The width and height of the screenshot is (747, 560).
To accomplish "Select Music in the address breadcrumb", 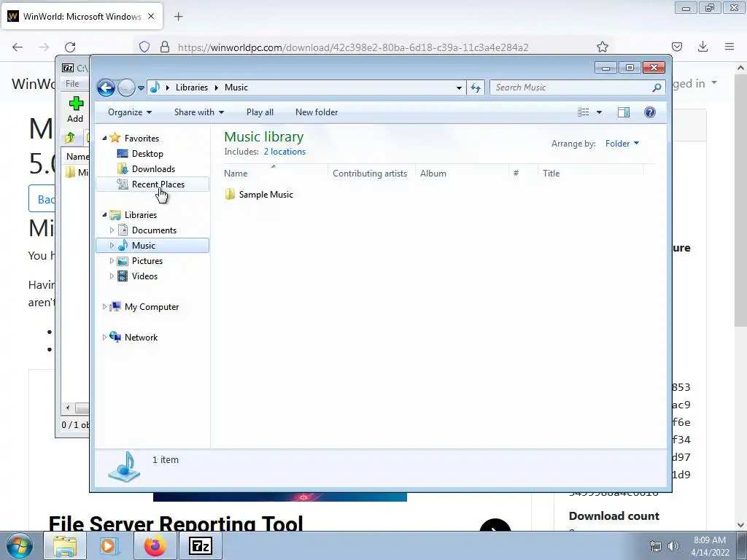I will 236,87.
